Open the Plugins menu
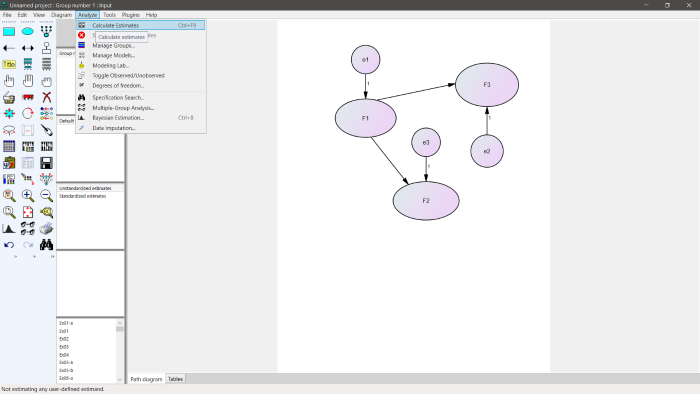This screenshot has height=394, width=700. pyautogui.click(x=130, y=15)
